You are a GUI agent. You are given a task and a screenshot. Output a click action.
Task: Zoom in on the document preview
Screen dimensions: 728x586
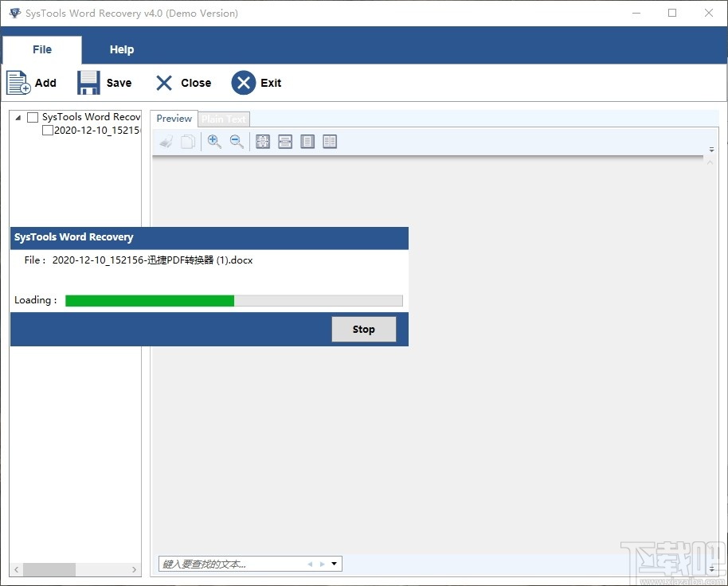point(214,141)
